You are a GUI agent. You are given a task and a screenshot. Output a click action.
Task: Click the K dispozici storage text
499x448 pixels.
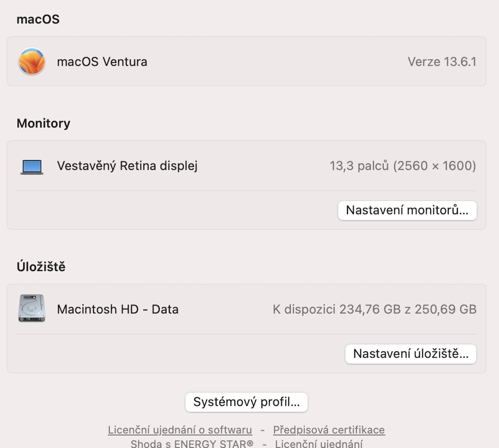coord(375,309)
